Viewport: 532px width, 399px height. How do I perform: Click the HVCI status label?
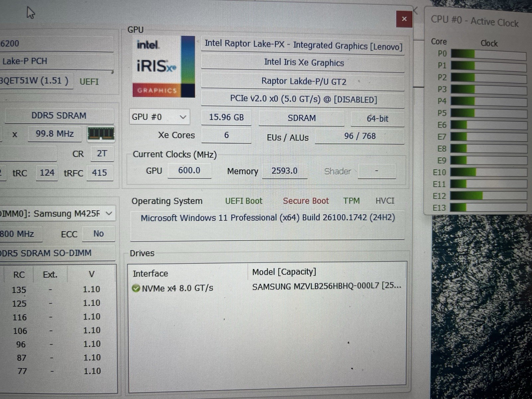385,201
